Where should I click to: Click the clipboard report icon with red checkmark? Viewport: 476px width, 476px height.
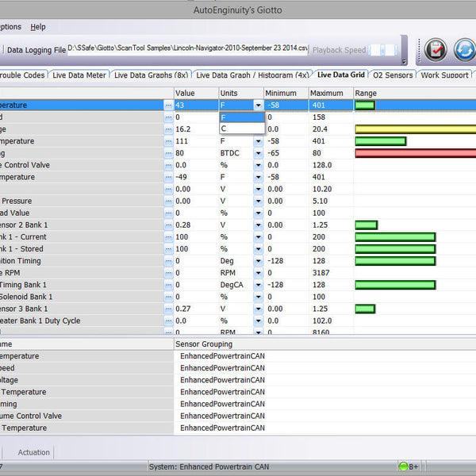click(436, 50)
